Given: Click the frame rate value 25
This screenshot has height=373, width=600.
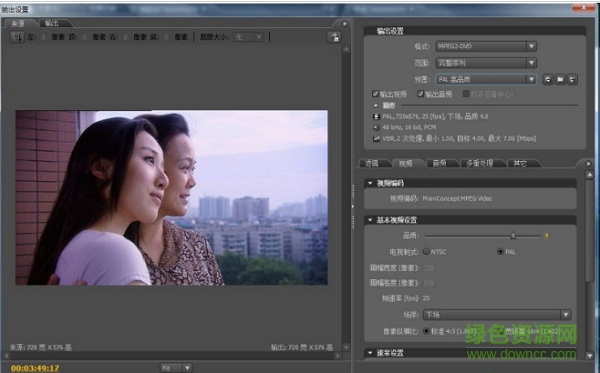Looking at the screenshot, I should coord(426,298).
